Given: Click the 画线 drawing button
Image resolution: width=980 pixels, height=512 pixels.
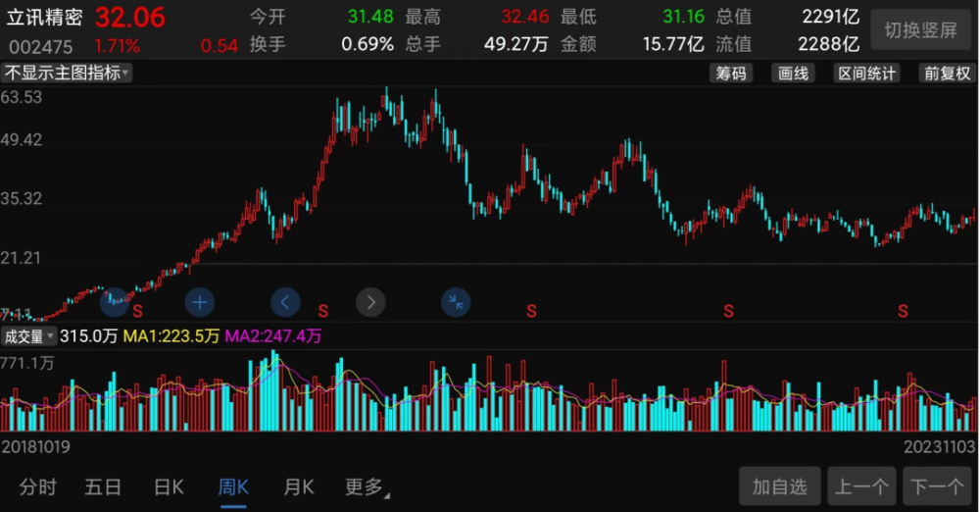Looking at the screenshot, I should (x=793, y=74).
